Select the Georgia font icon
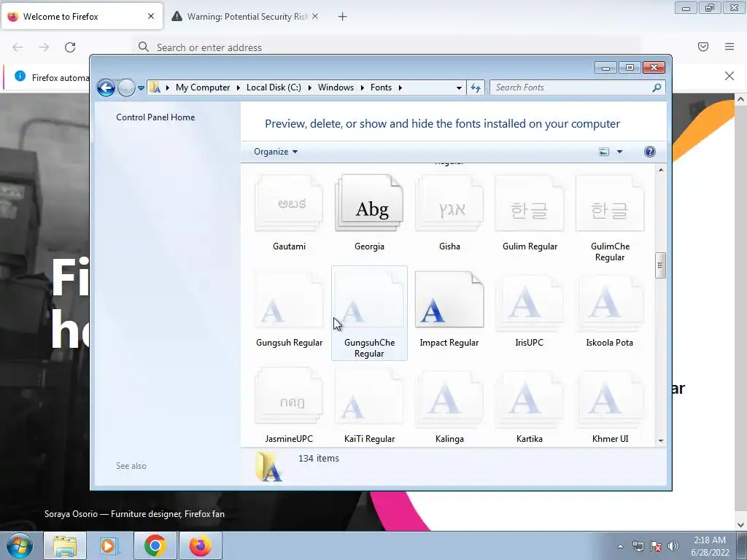The width and height of the screenshot is (747, 560). click(x=369, y=203)
